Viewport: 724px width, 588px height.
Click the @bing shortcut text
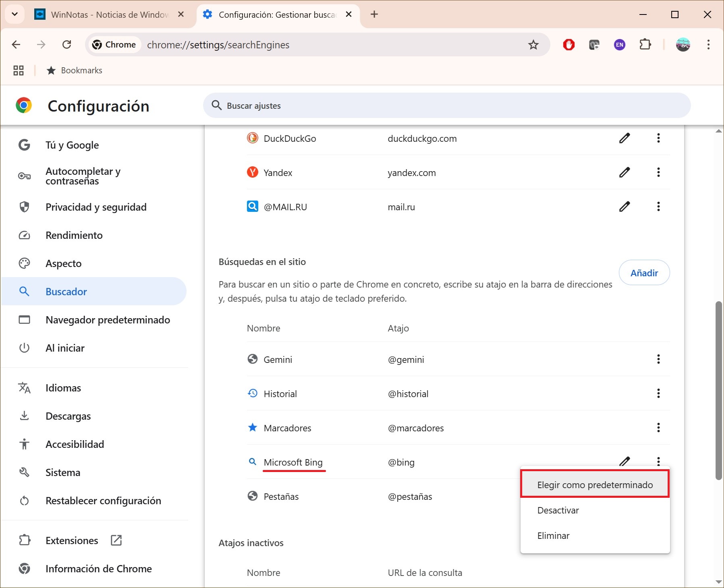(401, 462)
